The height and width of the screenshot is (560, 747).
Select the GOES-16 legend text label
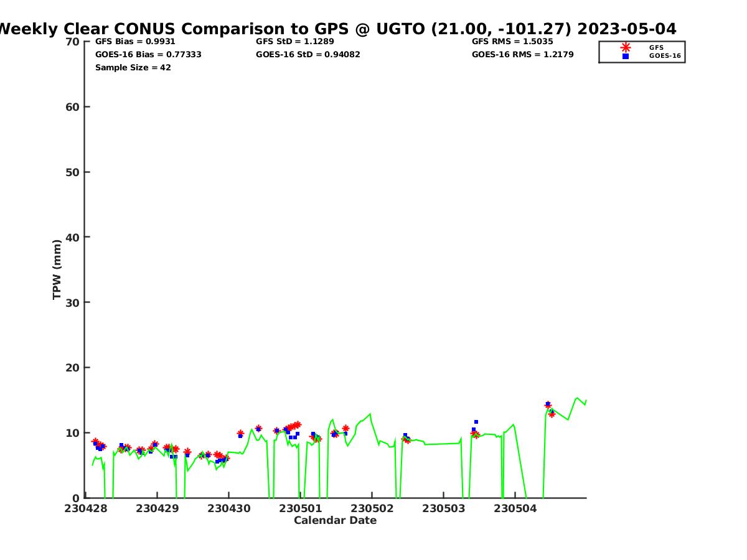[665, 56]
